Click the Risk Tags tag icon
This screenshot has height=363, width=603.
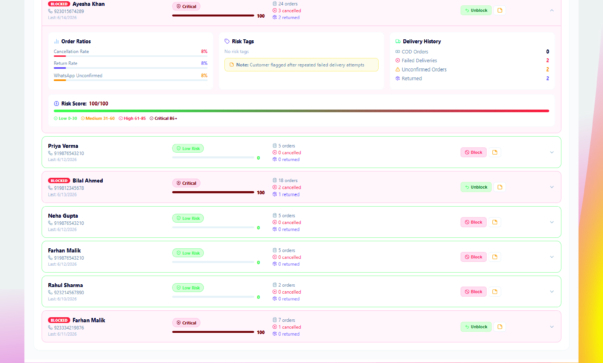point(227,41)
